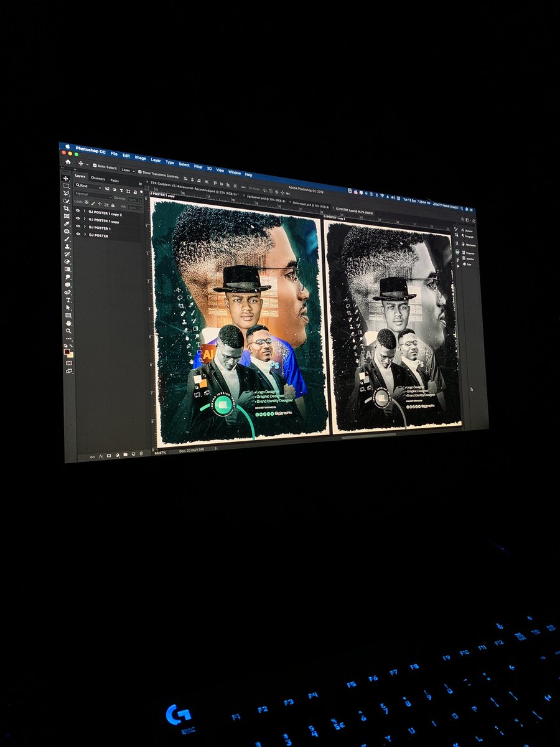The image size is (560, 747).
Task: Open the File menu
Action: click(x=114, y=154)
